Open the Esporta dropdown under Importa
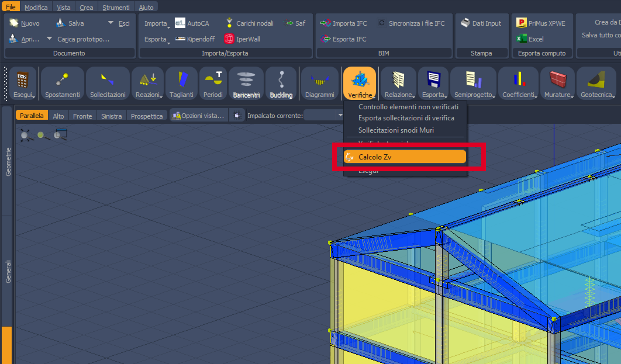This screenshot has height=364, width=621. pyautogui.click(x=157, y=39)
